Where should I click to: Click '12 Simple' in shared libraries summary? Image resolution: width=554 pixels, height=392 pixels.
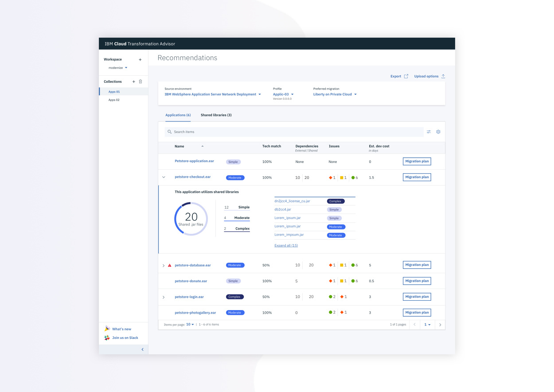coord(237,207)
